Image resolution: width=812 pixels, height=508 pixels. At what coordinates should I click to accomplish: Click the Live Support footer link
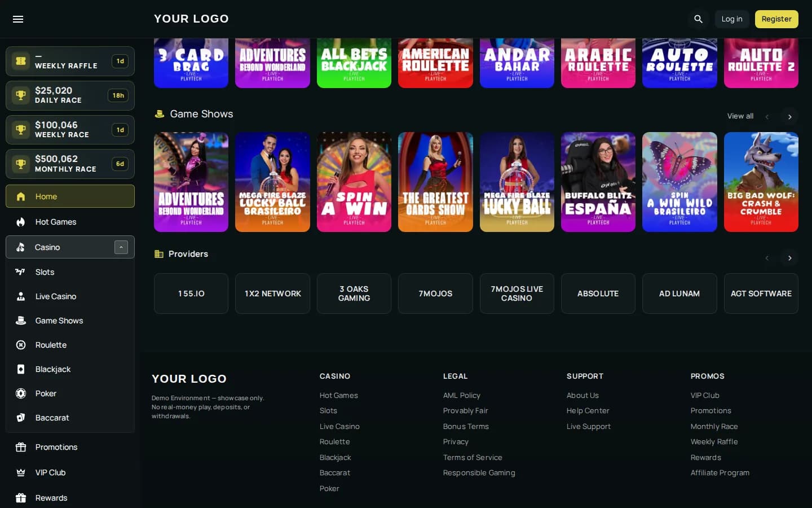pos(589,427)
